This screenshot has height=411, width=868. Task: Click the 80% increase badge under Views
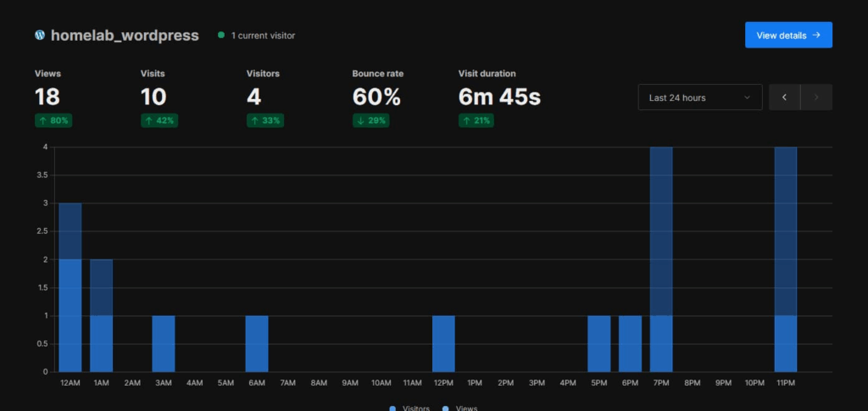tap(53, 121)
